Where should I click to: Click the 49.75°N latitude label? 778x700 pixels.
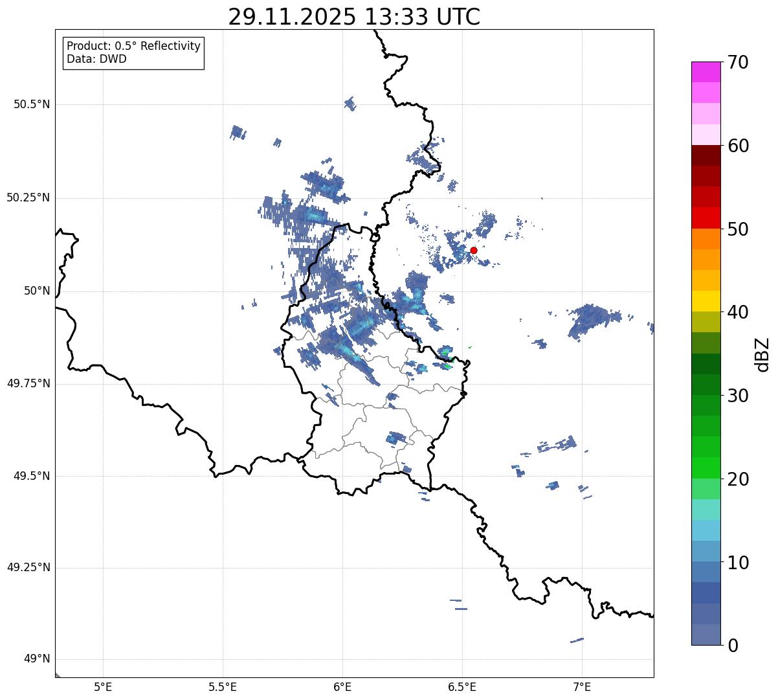point(28,383)
